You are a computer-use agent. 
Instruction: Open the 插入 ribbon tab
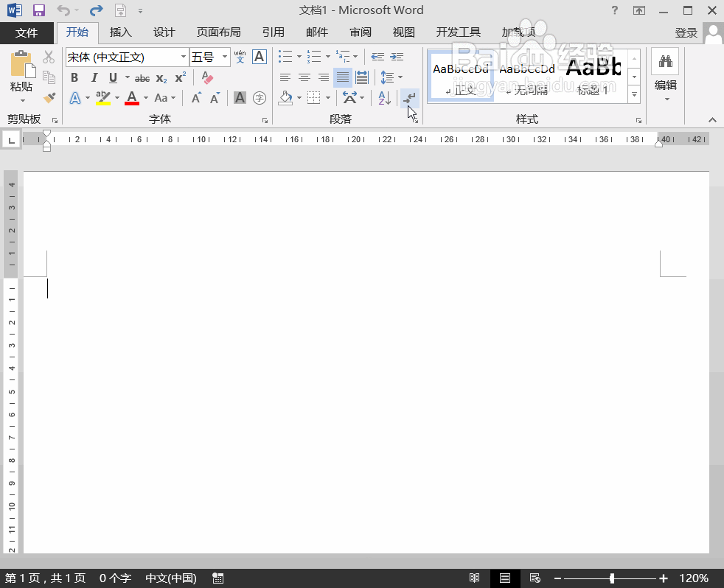[120, 32]
